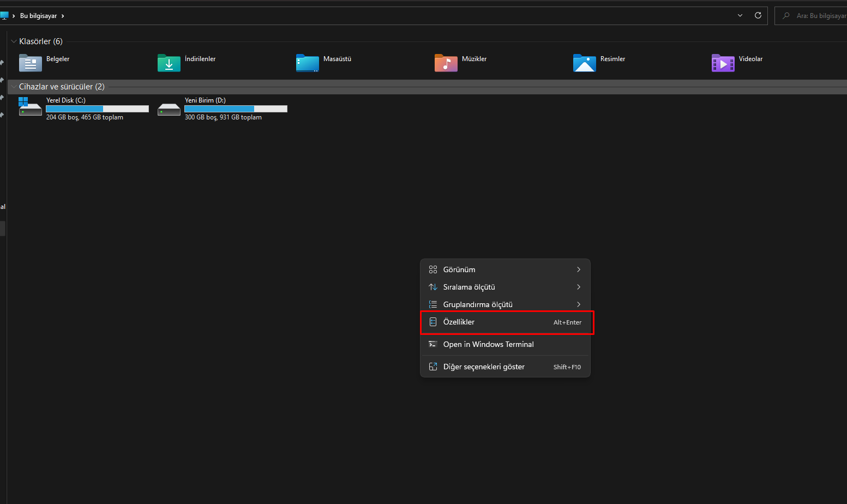
Task: Click the Windows Terminal icon in menu
Action: 433,344
